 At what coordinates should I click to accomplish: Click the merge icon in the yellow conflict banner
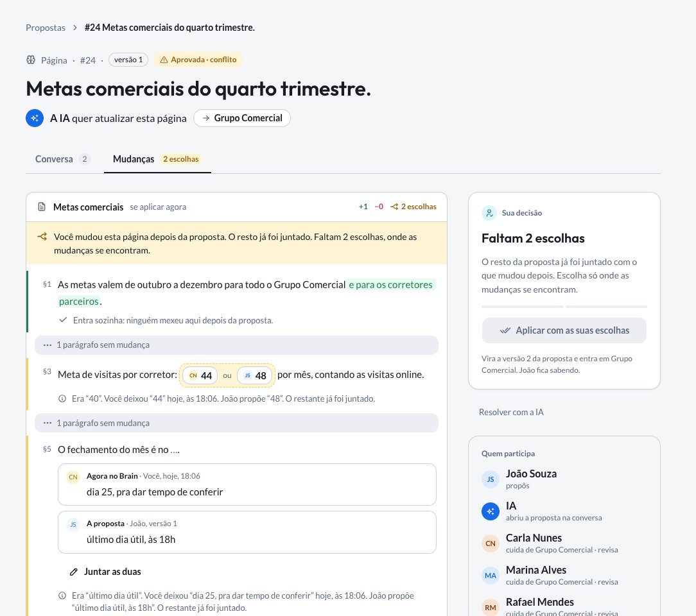(x=42, y=237)
